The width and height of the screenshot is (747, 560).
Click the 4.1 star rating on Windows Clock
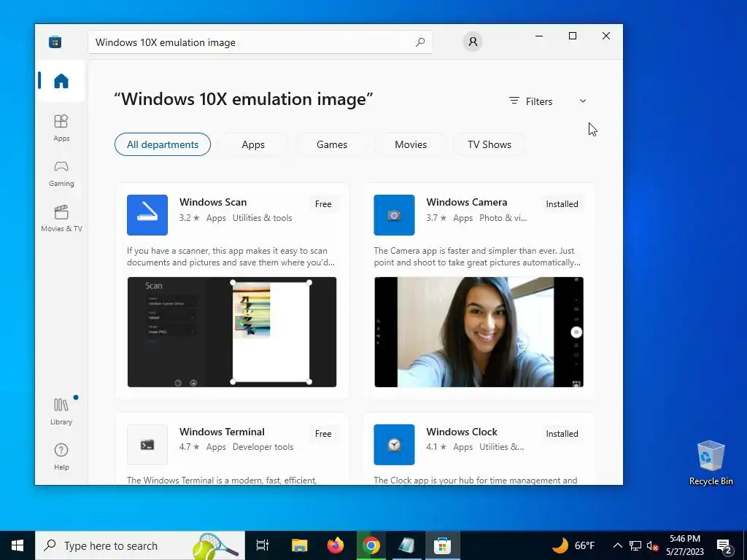pos(436,447)
